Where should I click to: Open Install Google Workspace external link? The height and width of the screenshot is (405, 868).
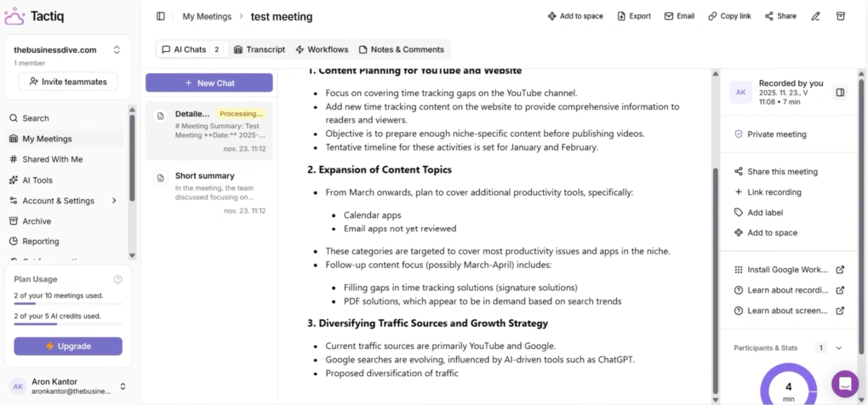pyautogui.click(x=789, y=270)
